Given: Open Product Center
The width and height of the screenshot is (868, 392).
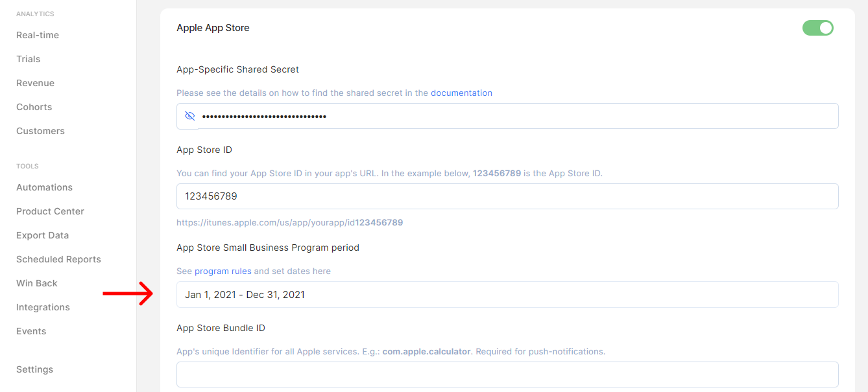Looking at the screenshot, I should point(50,211).
